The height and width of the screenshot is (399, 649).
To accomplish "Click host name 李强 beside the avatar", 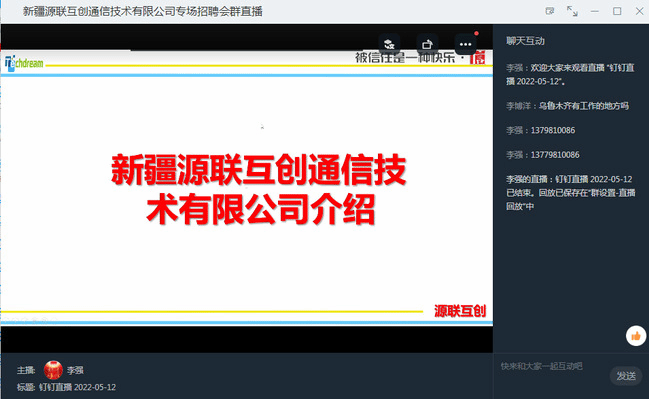I will (x=75, y=370).
